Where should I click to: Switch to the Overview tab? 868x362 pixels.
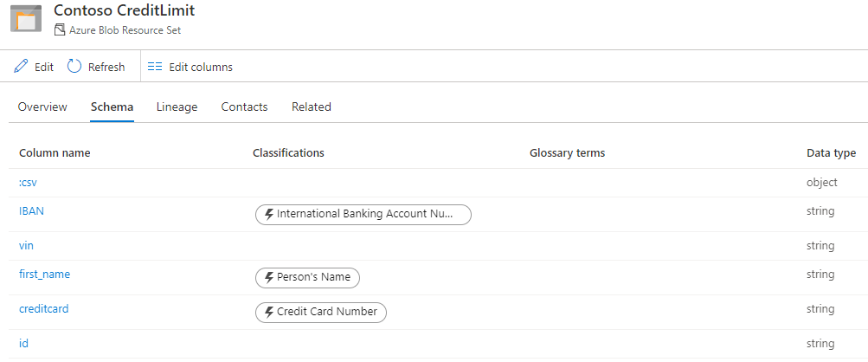[x=42, y=107]
